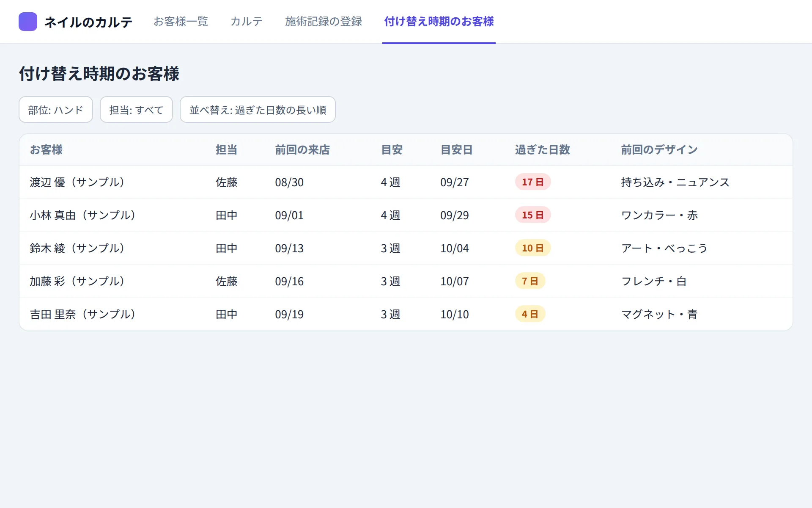The image size is (812, 508).
Task: Click 田中 in the 小林 真由 row
Action: pos(226,215)
